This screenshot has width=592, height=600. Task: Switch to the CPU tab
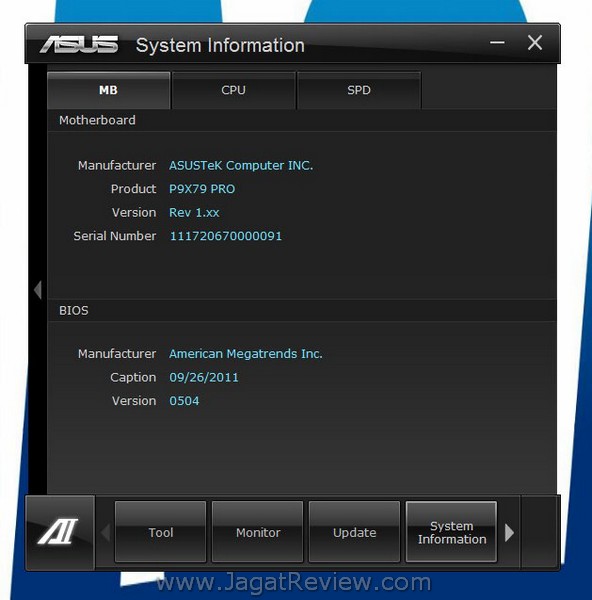pyautogui.click(x=233, y=90)
